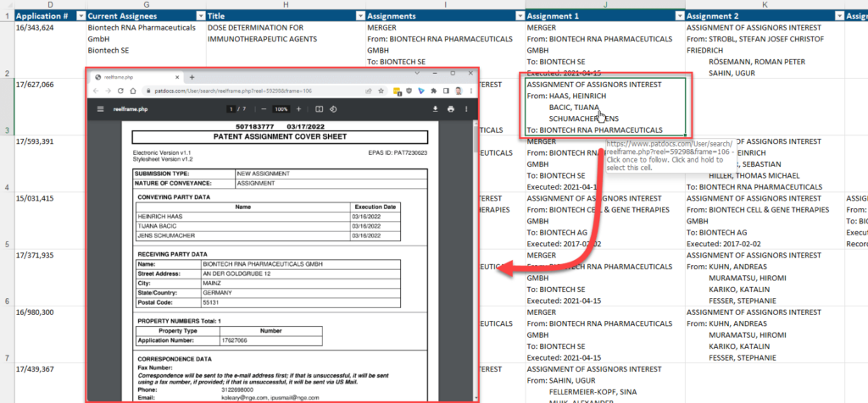Expand the Title column filter dropdown
The height and width of the screenshot is (403, 868).
tap(359, 16)
